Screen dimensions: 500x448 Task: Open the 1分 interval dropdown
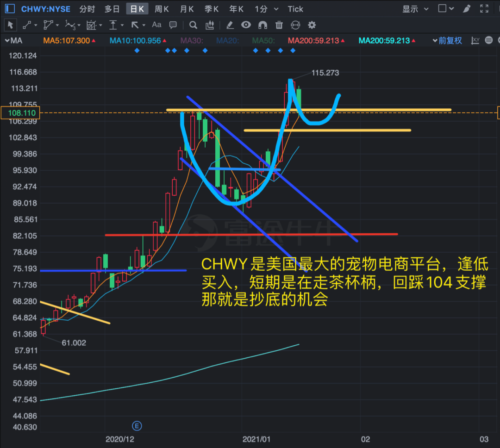click(x=276, y=9)
